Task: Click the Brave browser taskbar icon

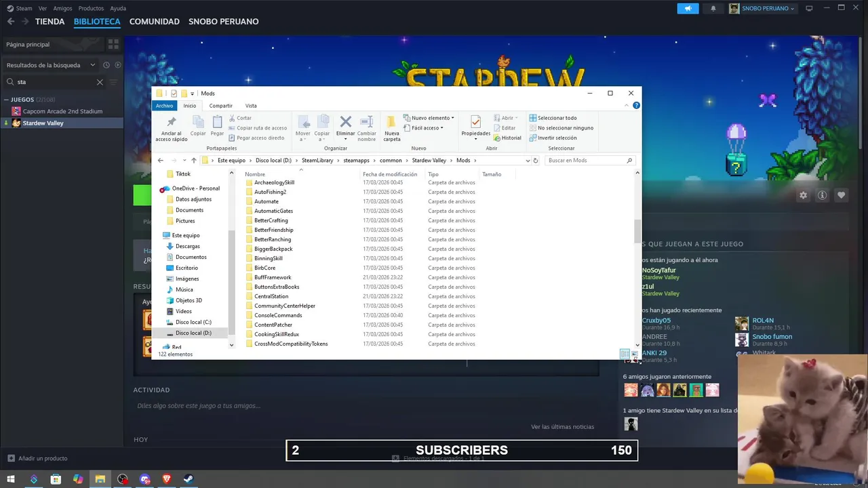Action: [167, 479]
